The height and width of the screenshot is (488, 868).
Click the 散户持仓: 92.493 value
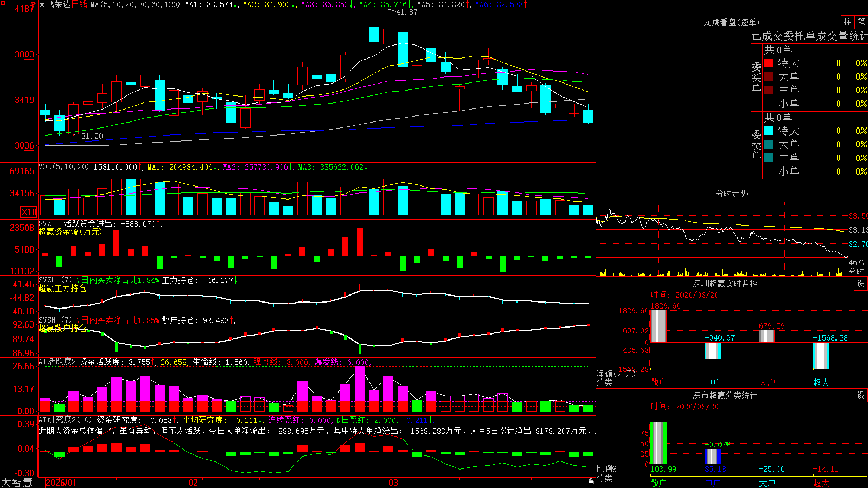click(x=195, y=320)
